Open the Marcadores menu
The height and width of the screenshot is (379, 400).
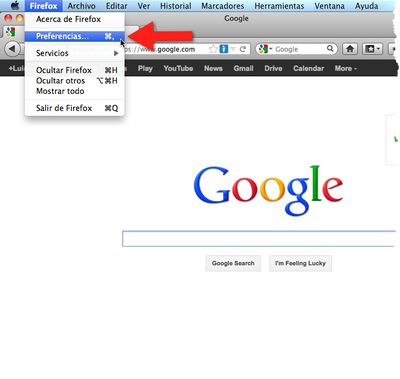click(223, 6)
